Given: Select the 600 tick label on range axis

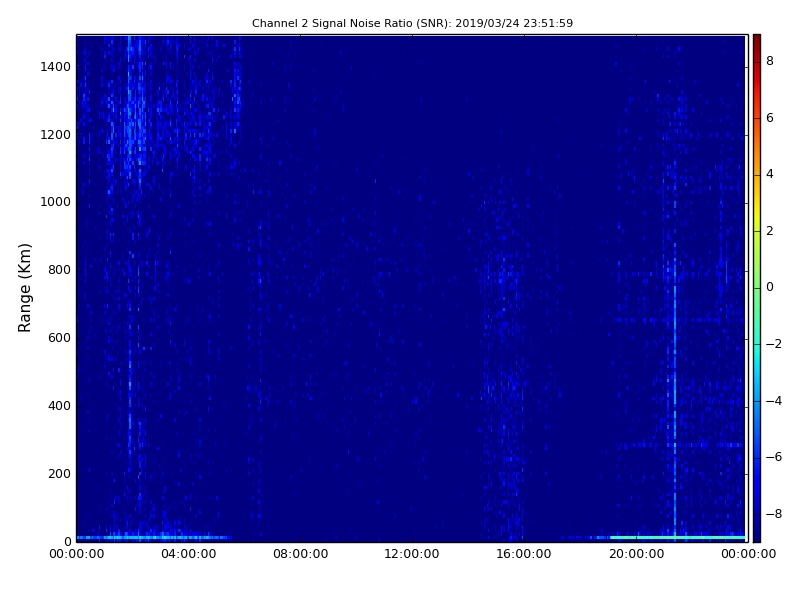Looking at the screenshot, I should [x=59, y=338].
